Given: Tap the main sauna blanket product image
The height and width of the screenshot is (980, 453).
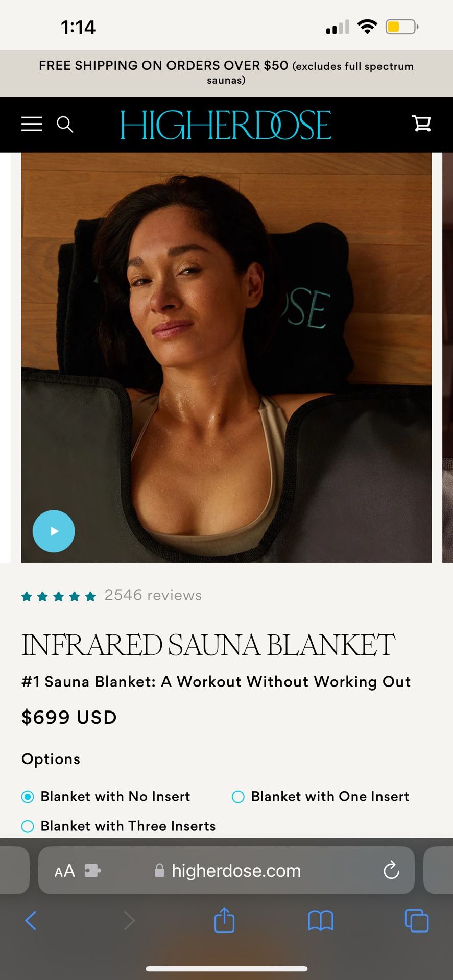Looking at the screenshot, I should (x=226, y=357).
